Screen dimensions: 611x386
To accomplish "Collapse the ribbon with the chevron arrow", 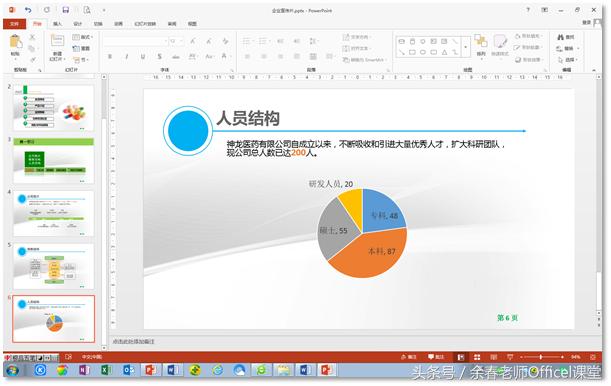I will [594, 70].
